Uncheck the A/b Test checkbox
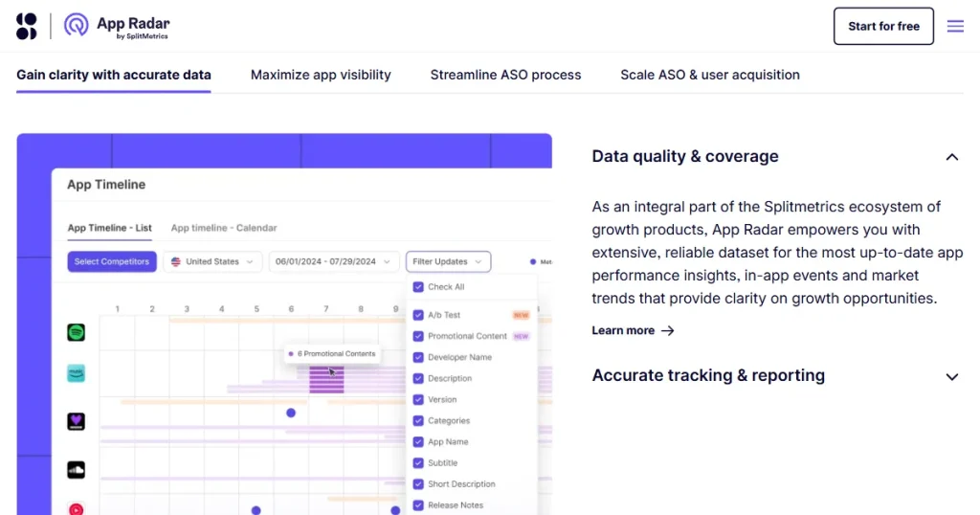This screenshot has height=515, width=980. click(x=418, y=315)
